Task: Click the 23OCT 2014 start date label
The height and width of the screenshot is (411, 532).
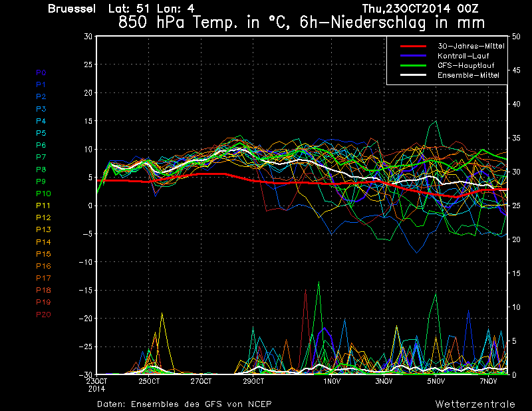Action: coord(97,384)
